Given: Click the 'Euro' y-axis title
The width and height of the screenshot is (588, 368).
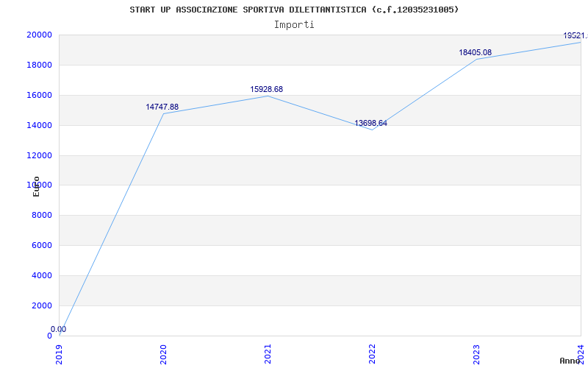Looking at the screenshot, I should coord(36,186).
